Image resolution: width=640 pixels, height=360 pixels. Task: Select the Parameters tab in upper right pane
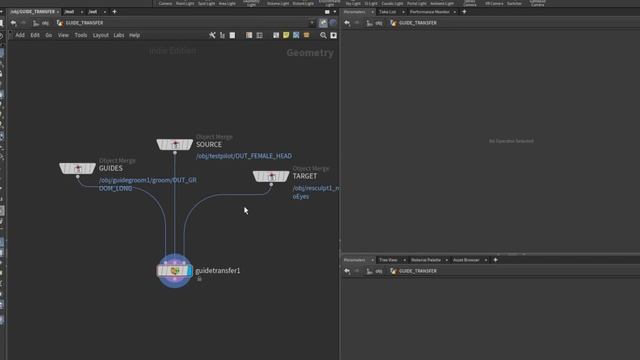(x=354, y=12)
